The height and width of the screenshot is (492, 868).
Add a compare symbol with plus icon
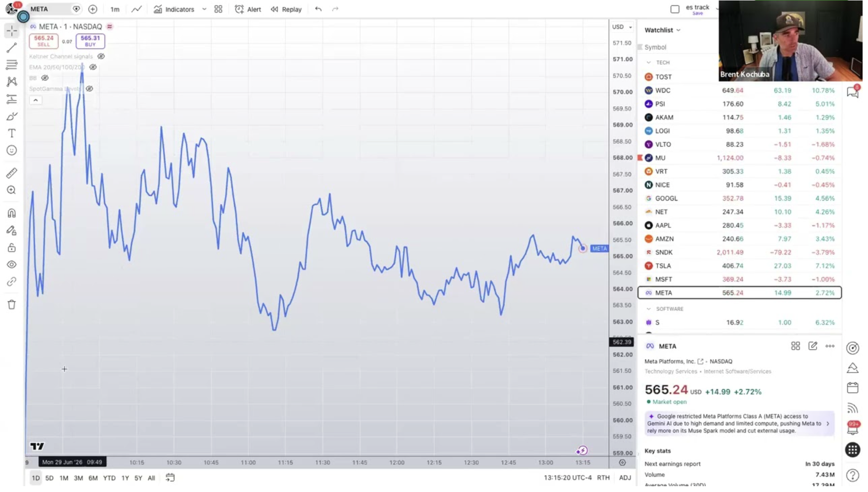(93, 9)
